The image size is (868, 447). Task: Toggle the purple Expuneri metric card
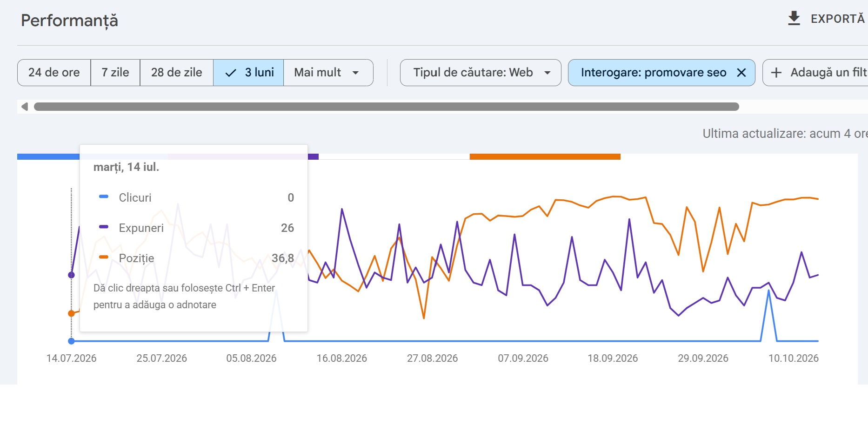click(x=313, y=157)
